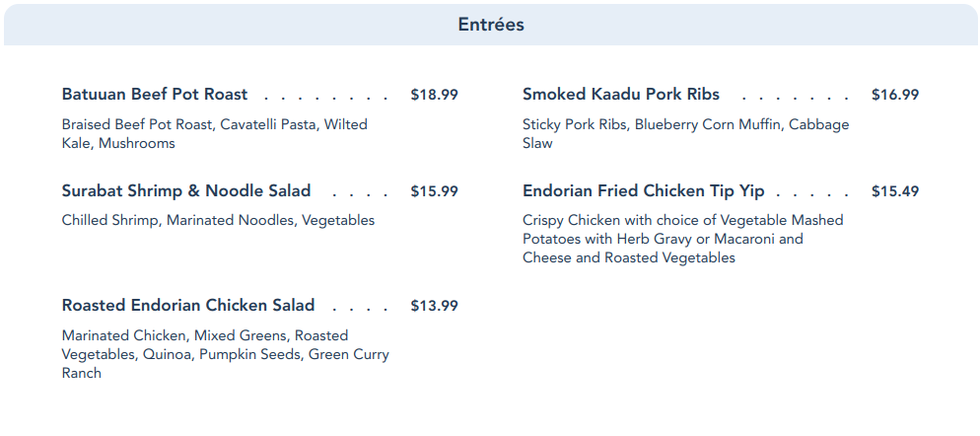Click the $16.99 price for Pork Ribs
Screen dimensions: 980x436
coord(895,95)
